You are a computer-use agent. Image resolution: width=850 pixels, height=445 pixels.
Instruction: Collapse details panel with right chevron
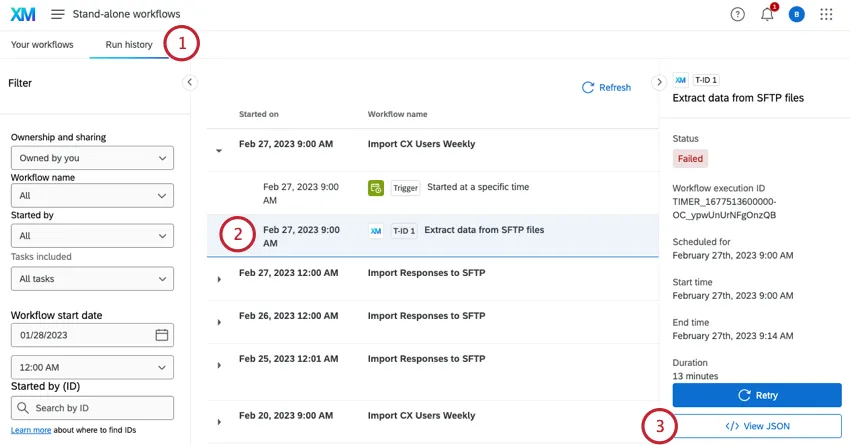coord(659,83)
